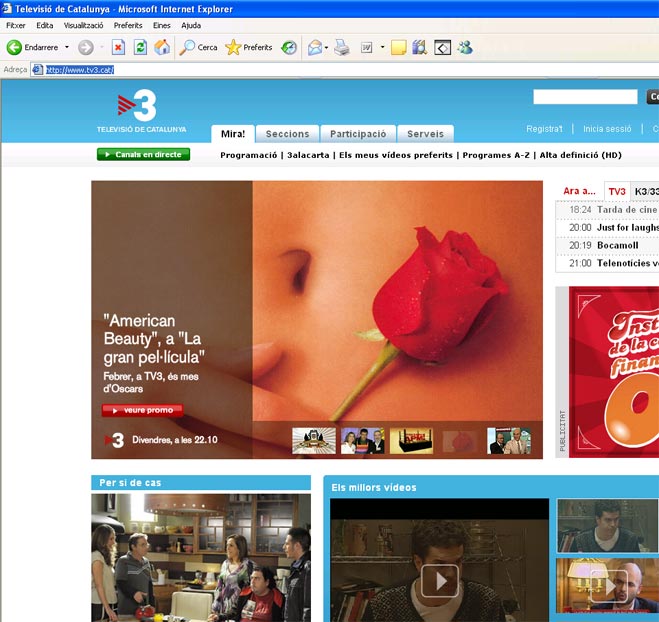
Task: Click the American Beauty headline text
Action: point(154,339)
